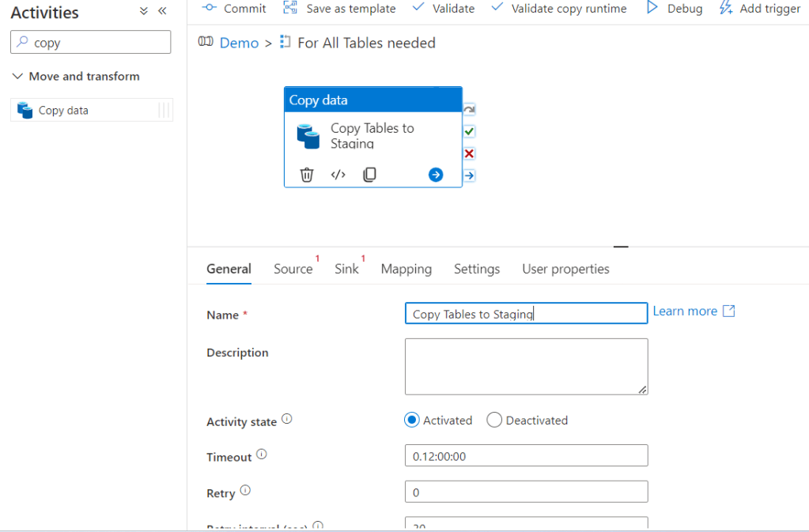Viewport: 809px width, 532px height.
Task: Expand all activities with down chevrons
Action: click(x=143, y=11)
